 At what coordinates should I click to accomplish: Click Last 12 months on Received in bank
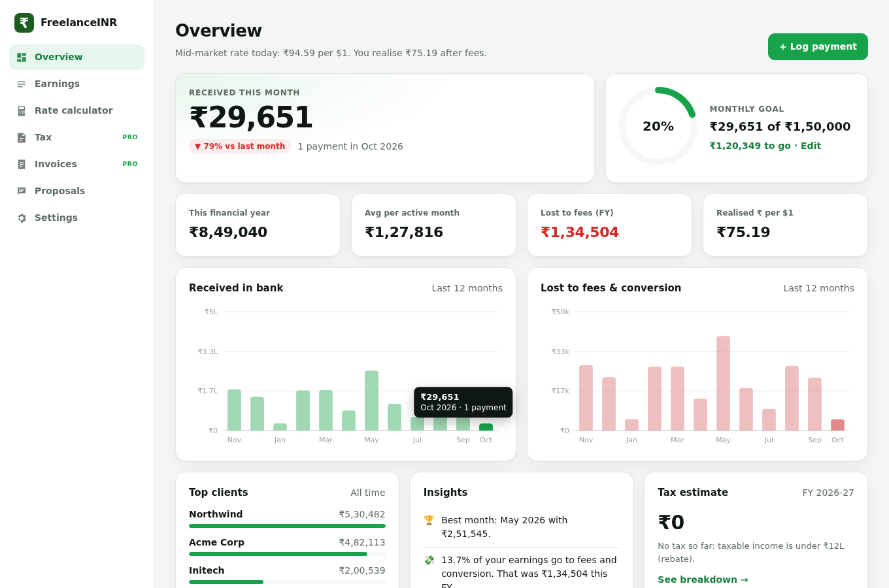coord(467,288)
